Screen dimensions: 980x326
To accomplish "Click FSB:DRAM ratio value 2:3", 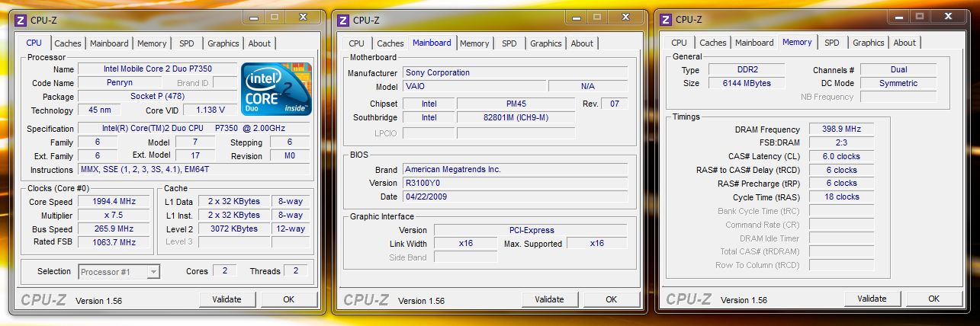I will [841, 142].
